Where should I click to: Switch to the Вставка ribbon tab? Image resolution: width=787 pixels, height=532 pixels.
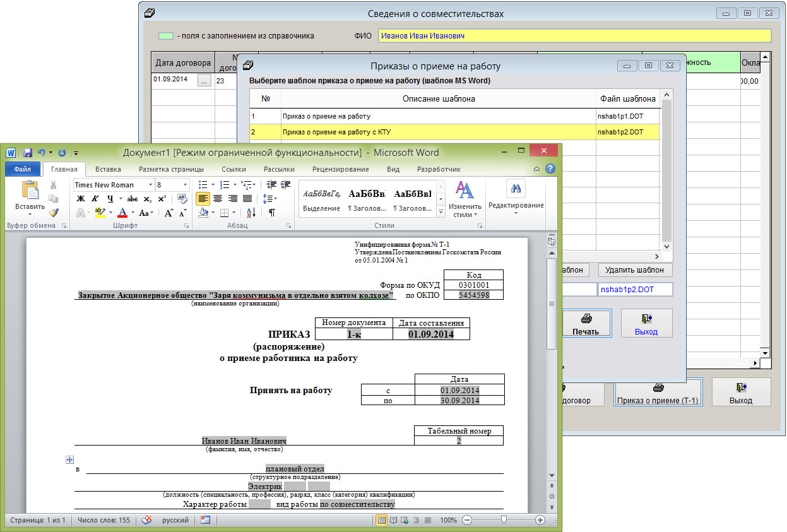click(108, 169)
